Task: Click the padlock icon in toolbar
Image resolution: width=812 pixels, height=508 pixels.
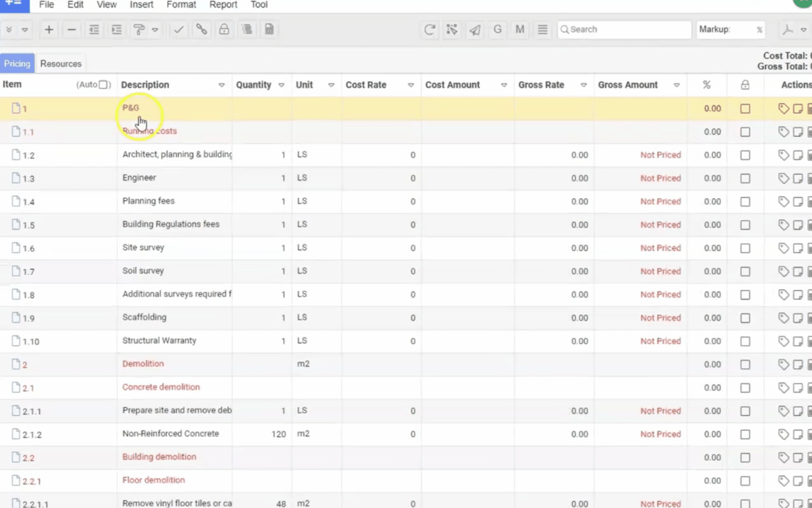Action: click(x=224, y=30)
